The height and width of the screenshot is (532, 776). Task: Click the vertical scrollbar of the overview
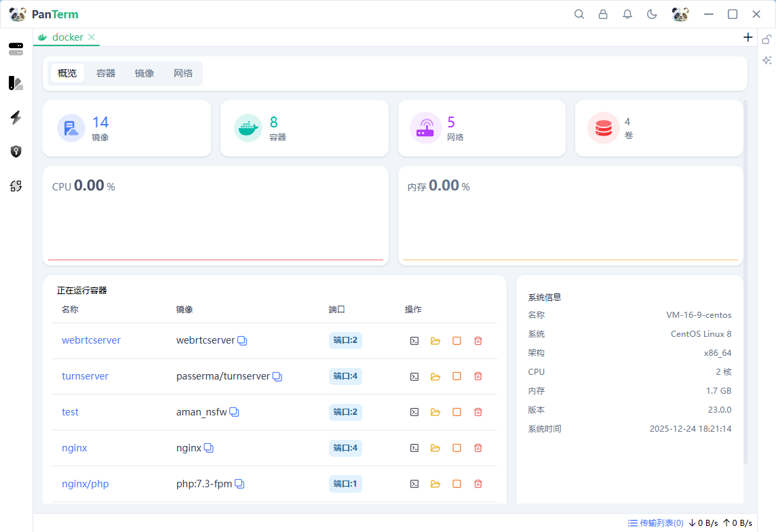[x=745, y=271]
